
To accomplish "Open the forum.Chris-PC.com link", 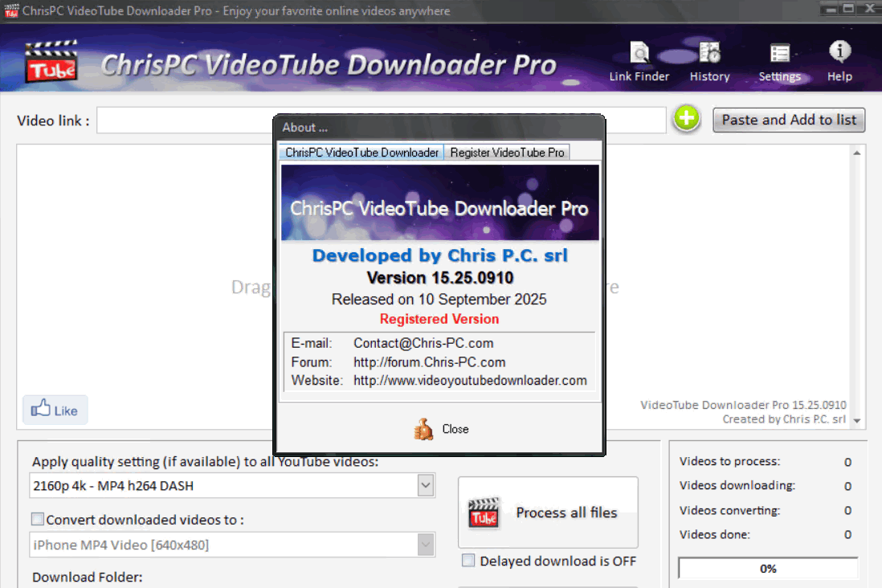I will pyautogui.click(x=429, y=362).
